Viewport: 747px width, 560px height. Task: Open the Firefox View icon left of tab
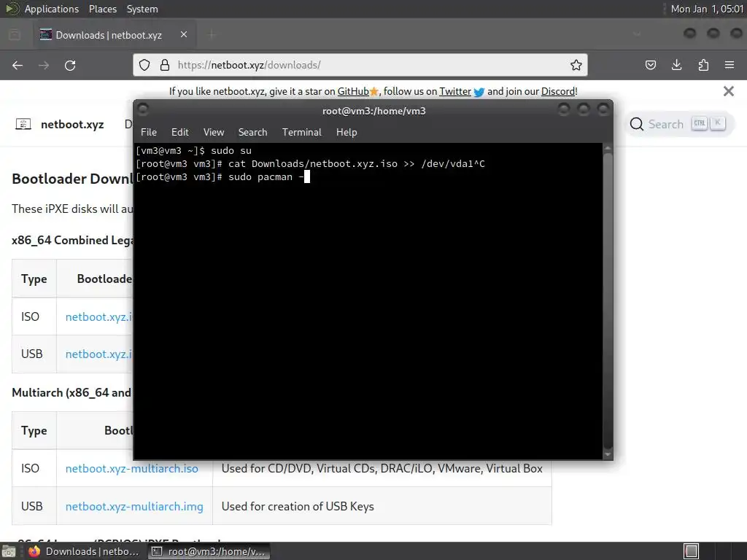click(15, 35)
